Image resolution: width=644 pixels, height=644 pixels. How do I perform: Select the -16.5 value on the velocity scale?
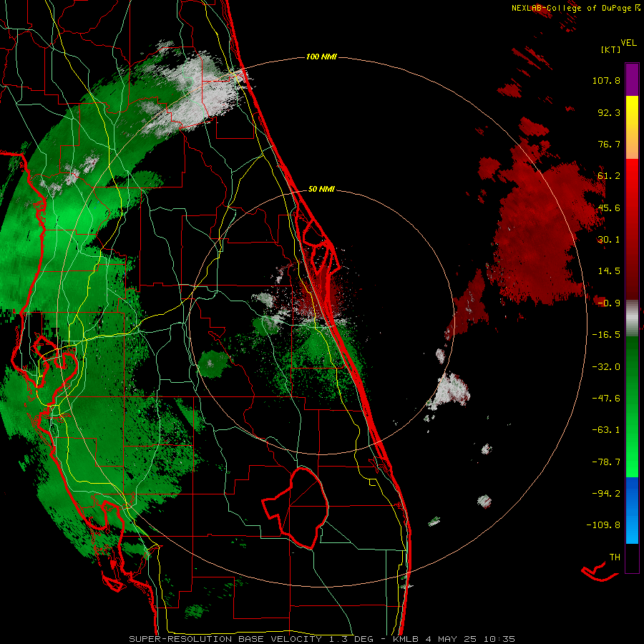click(606, 335)
